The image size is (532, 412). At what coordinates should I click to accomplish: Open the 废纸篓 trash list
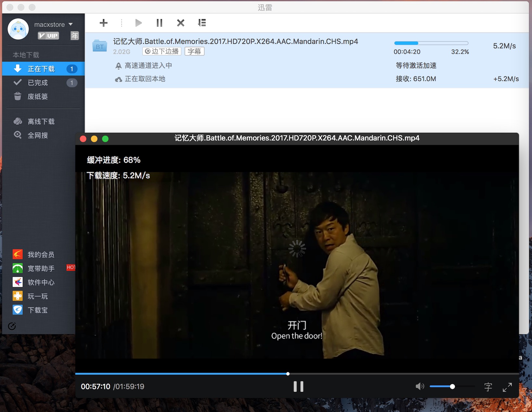point(43,97)
